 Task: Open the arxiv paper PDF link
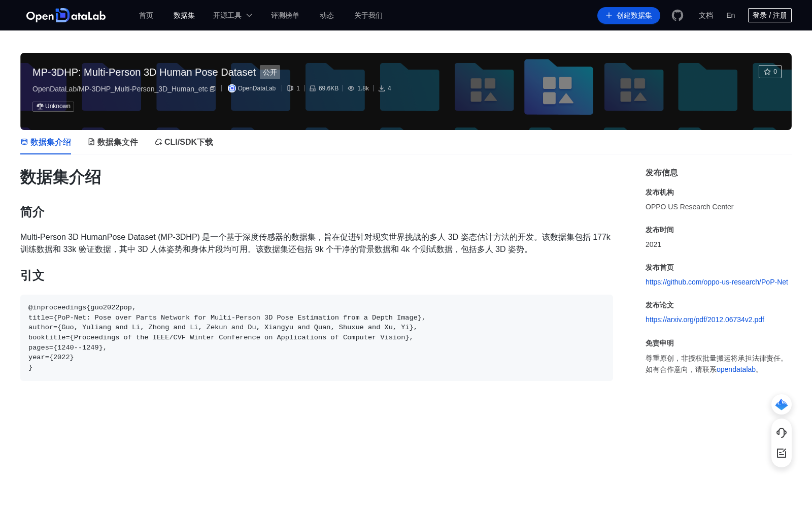tap(705, 320)
